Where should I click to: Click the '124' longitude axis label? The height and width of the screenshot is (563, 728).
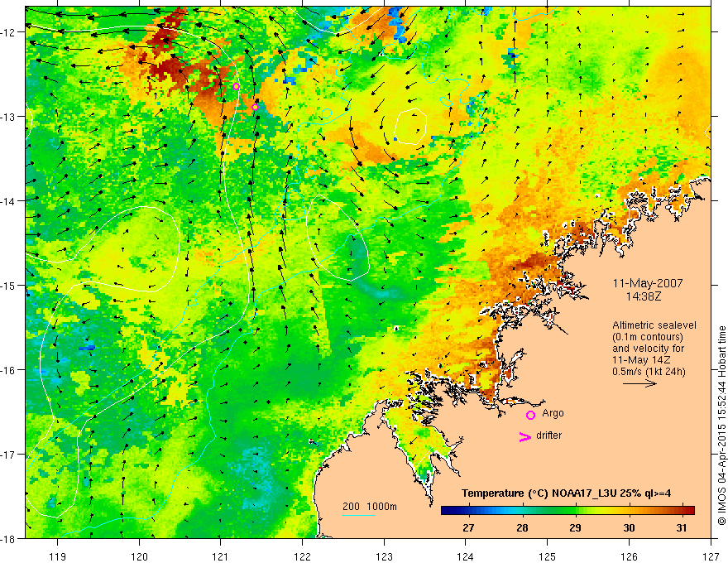point(466,556)
